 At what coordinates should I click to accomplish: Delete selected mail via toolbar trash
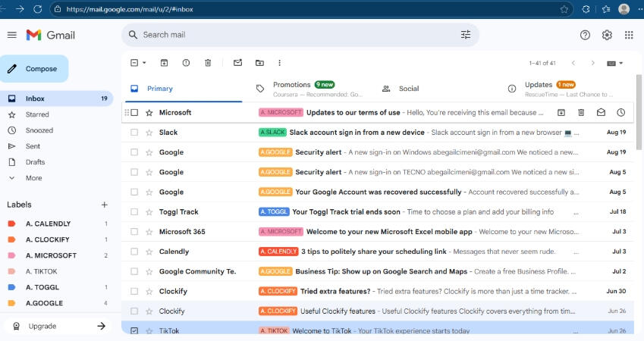click(x=208, y=63)
